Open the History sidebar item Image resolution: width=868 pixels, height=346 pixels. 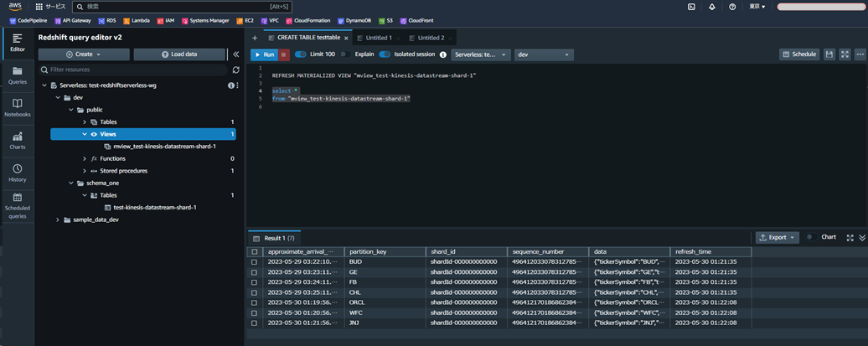point(17,173)
